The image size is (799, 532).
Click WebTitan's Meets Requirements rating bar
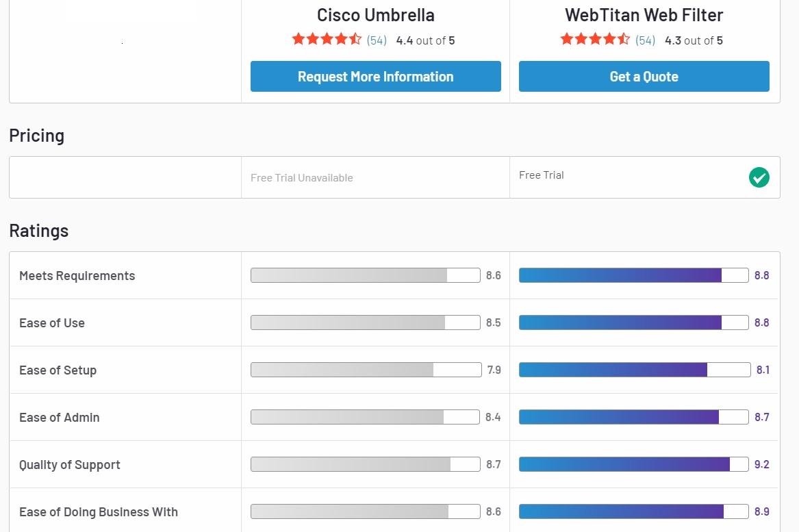coord(633,275)
